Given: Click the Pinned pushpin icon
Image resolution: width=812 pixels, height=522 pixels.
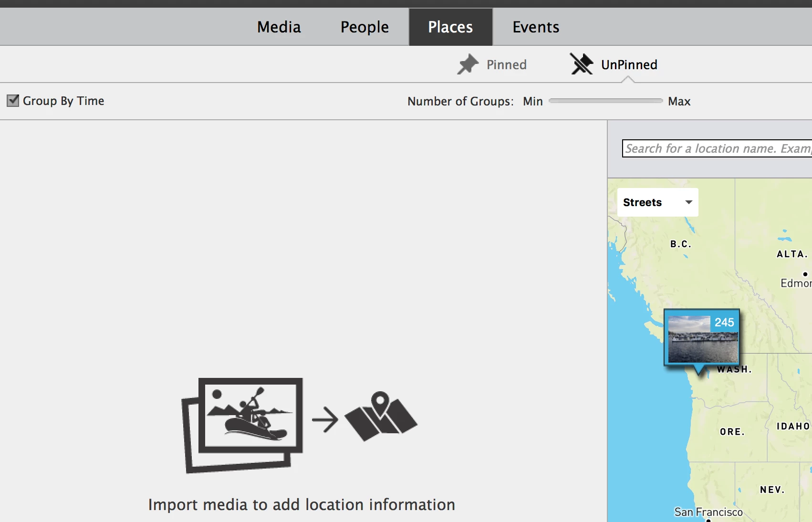Looking at the screenshot, I should 468,64.
